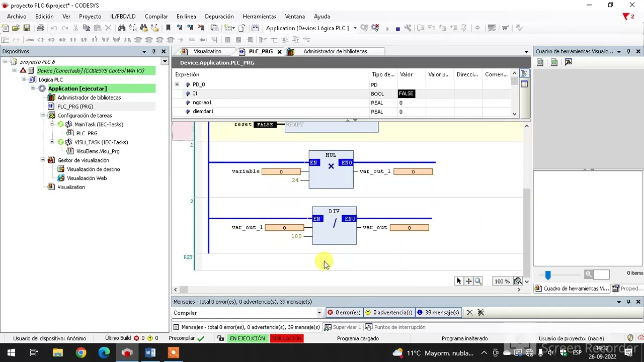The height and width of the screenshot is (362, 644).
Task: Click the Cut scissors icon
Action: [x=75, y=28]
